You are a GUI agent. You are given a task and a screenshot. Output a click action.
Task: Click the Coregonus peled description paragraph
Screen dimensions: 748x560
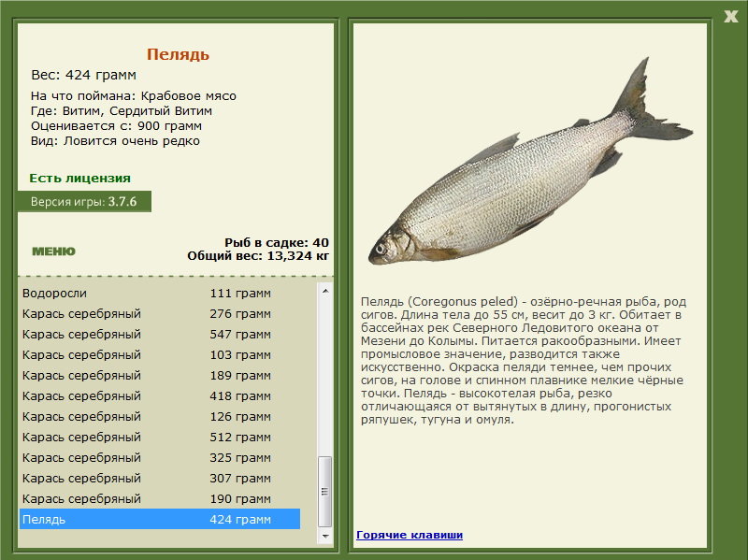(524, 361)
